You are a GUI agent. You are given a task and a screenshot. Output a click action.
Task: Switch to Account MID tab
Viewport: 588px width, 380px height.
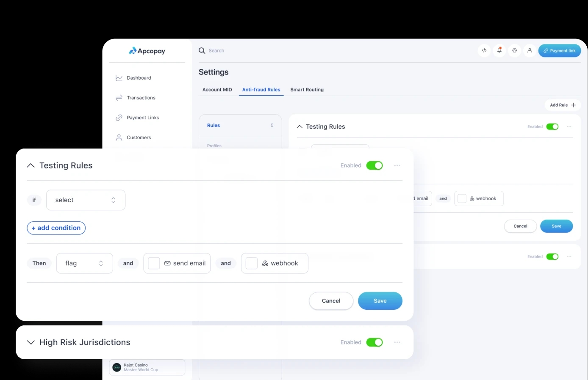tap(217, 90)
